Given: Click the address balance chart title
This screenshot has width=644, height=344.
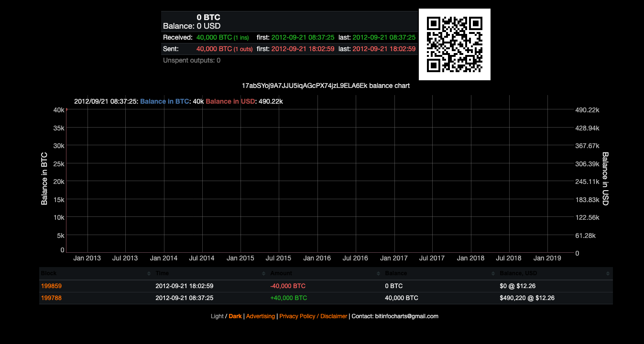Looking at the screenshot, I should click(x=326, y=86).
